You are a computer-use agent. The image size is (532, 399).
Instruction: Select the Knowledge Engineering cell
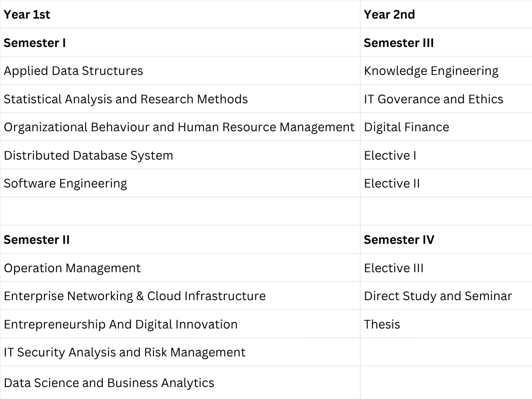coord(446,70)
